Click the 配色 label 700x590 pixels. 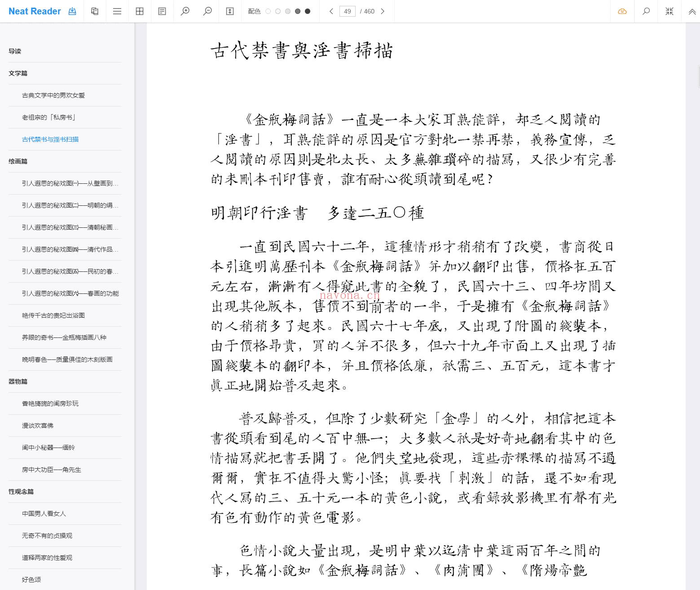pos(254,11)
